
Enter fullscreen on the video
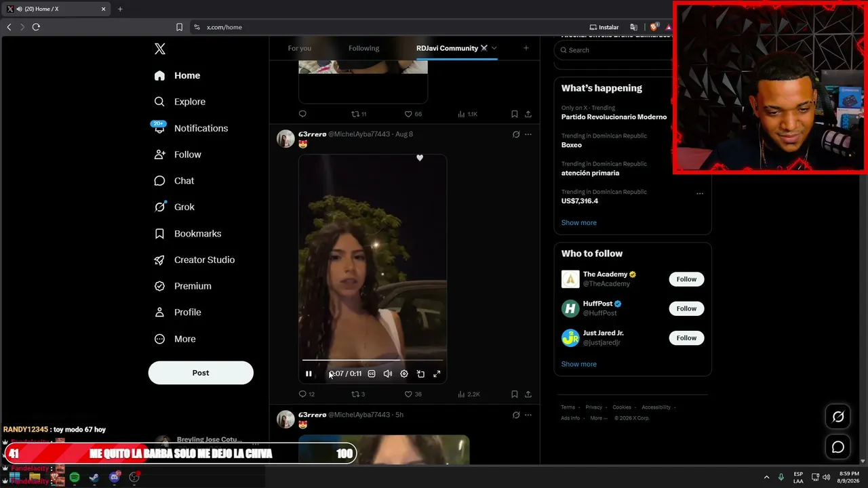[x=437, y=373]
